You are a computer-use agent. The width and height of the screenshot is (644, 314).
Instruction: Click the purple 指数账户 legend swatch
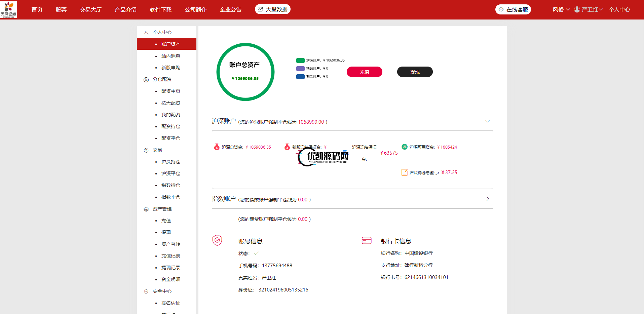pos(300,69)
